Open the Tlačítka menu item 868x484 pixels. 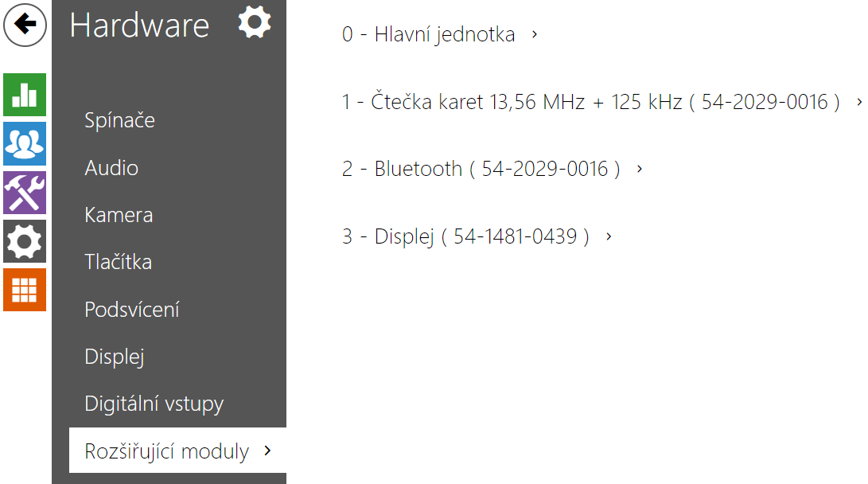pyautogui.click(x=118, y=262)
